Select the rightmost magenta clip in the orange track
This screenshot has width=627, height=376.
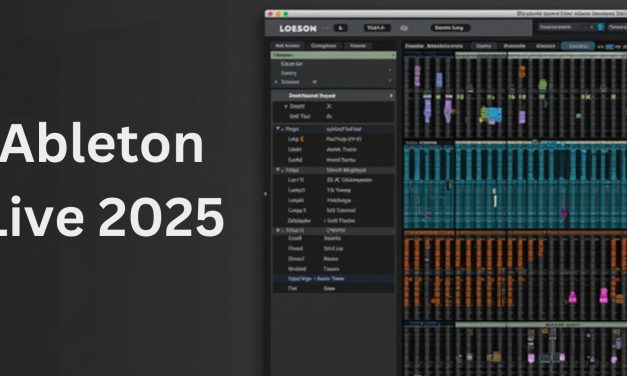coord(604,296)
